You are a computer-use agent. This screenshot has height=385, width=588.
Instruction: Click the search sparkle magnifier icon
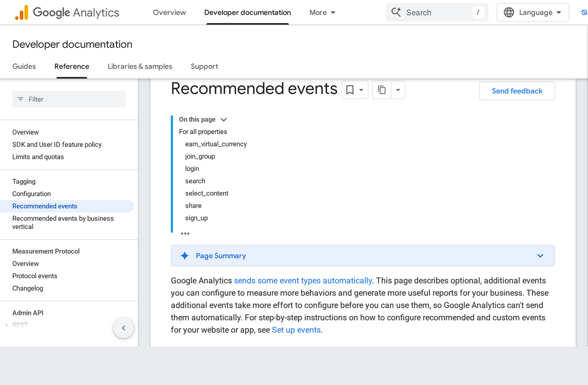coord(396,12)
